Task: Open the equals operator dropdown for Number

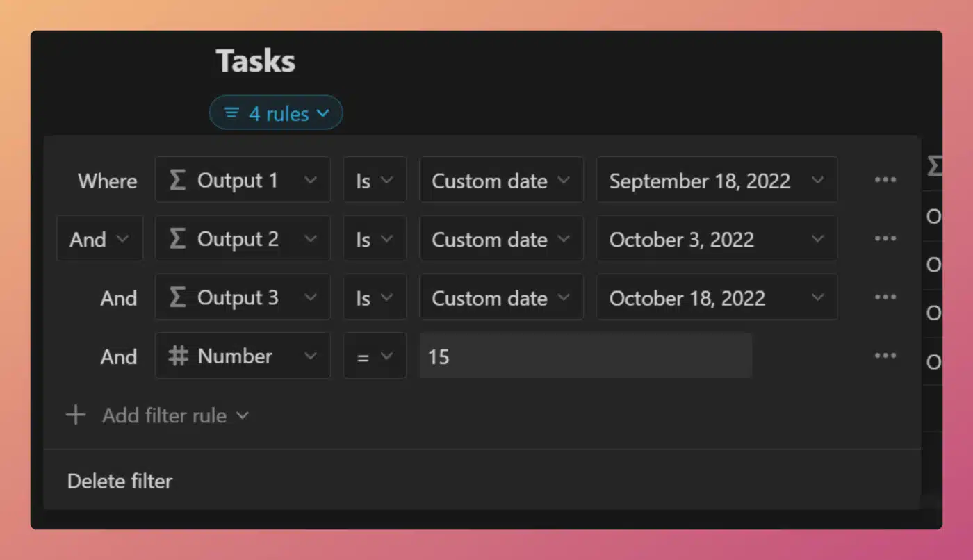Action: click(x=375, y=356)
